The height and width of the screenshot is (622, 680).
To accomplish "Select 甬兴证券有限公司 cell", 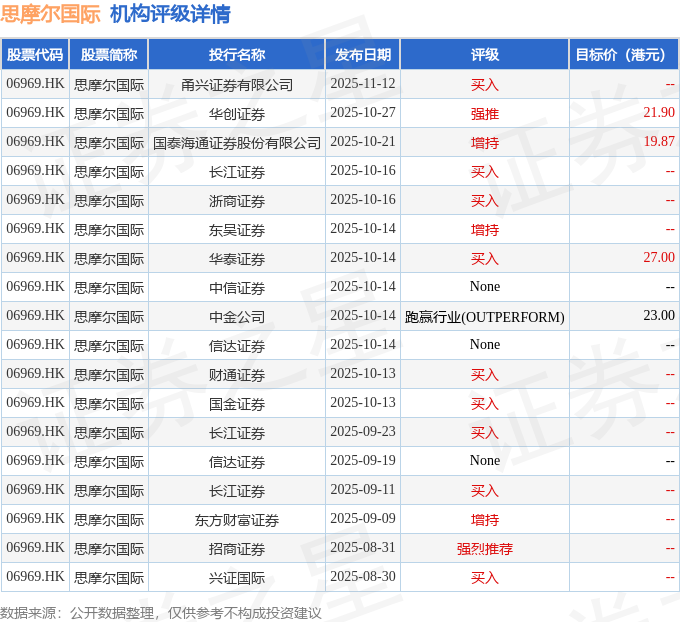I will point(237,85).
